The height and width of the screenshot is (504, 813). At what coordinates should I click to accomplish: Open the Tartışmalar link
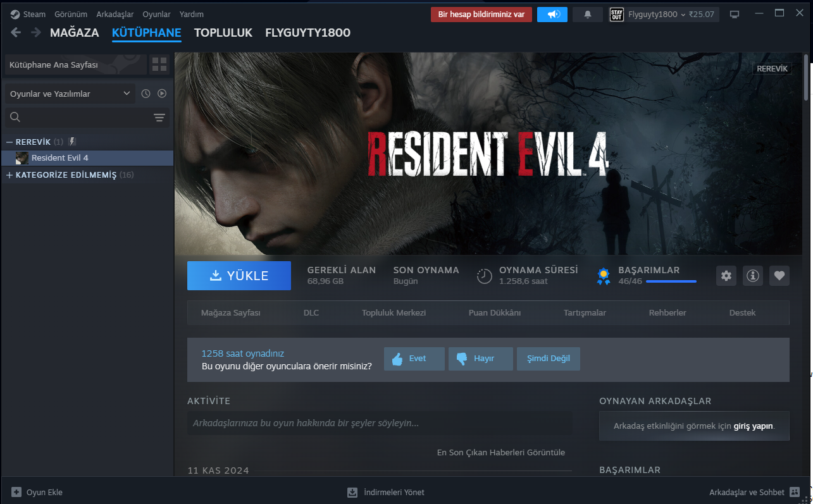pos(585,312)
